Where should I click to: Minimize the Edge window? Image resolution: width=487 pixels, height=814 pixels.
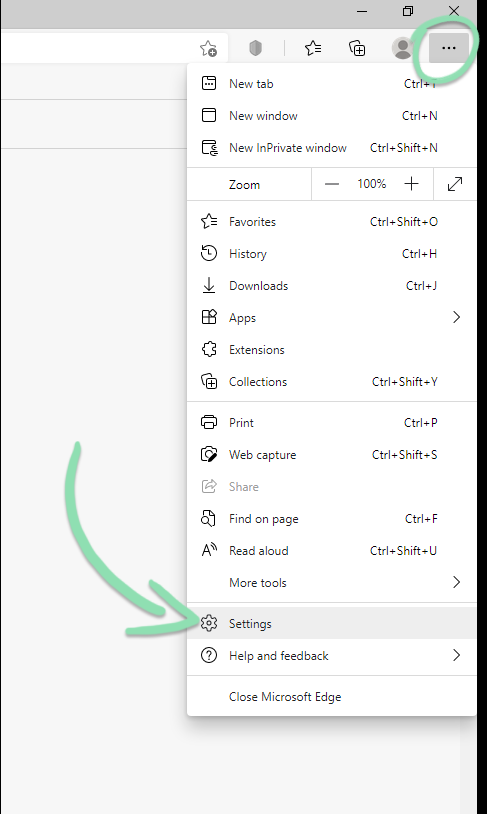pos(362,11)
